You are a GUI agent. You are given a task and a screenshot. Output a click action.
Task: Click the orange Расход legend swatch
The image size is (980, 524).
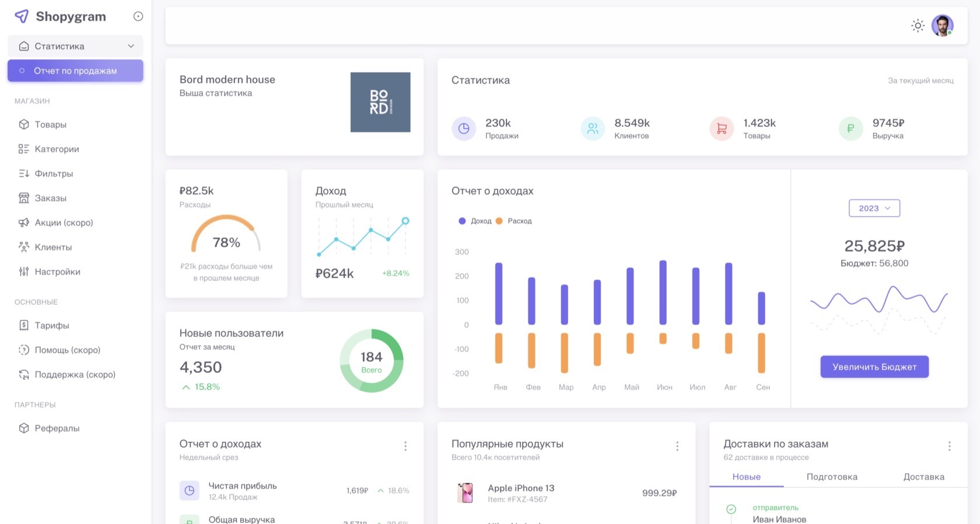point(499,221)
